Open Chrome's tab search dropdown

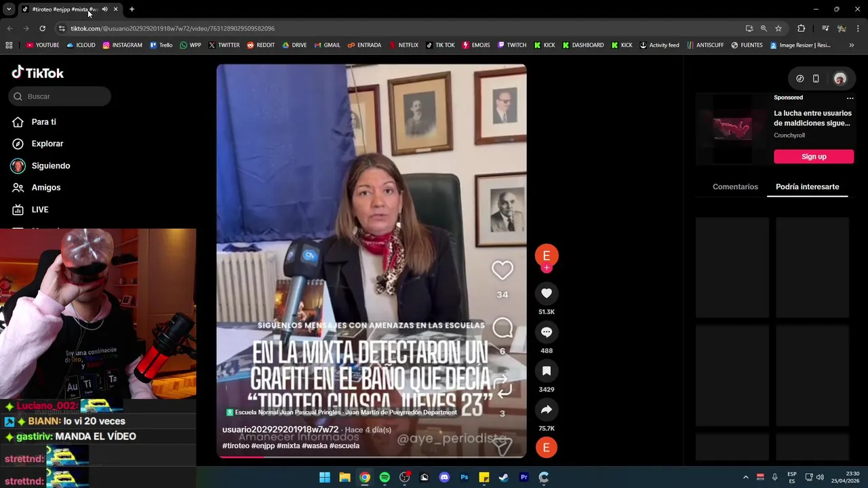click(x=9, y=9)
